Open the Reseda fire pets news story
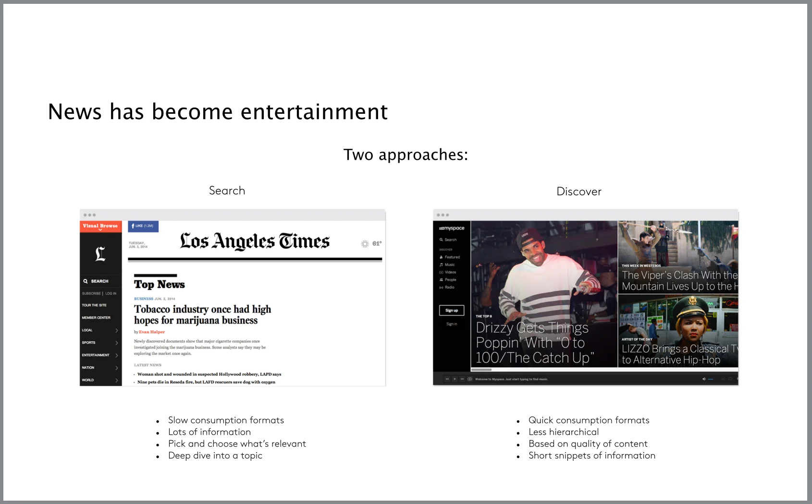Screen dimensions: 812x504 206,382
